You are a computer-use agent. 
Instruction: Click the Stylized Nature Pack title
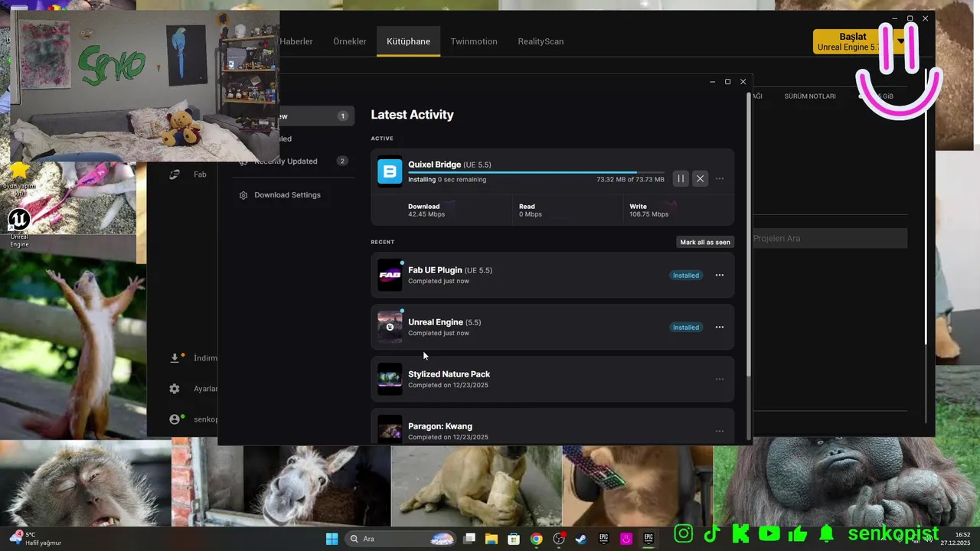[449, 374]
